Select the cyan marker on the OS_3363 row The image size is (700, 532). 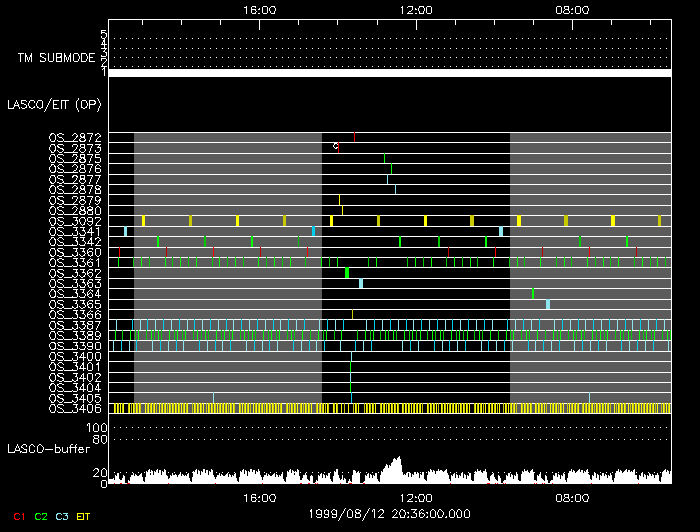click(361, 283)
